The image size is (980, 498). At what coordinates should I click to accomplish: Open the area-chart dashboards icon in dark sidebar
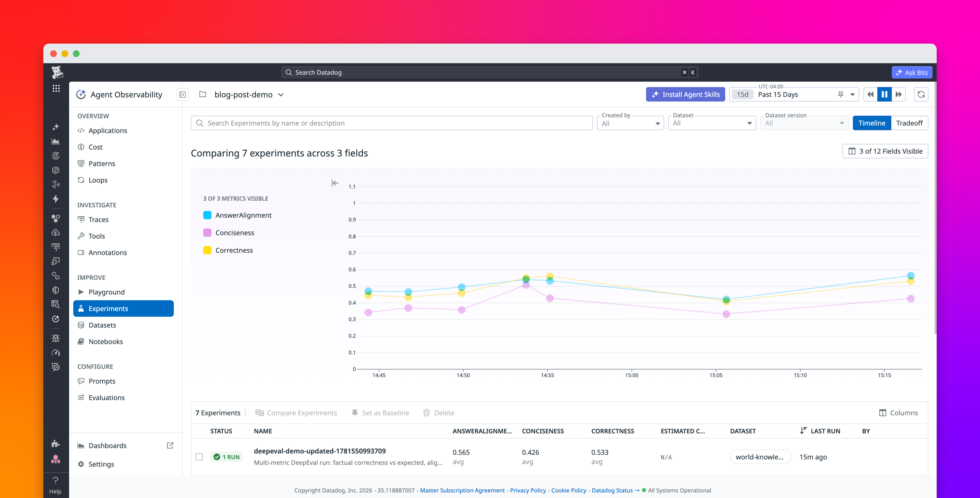(x=55, y=141)
